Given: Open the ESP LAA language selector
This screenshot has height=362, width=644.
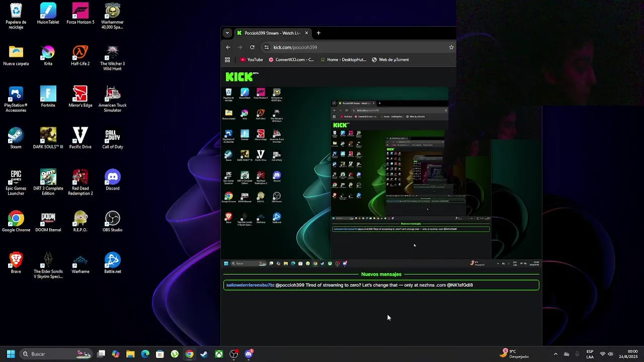Looking at the screenshot, I should tap(590, 354).
